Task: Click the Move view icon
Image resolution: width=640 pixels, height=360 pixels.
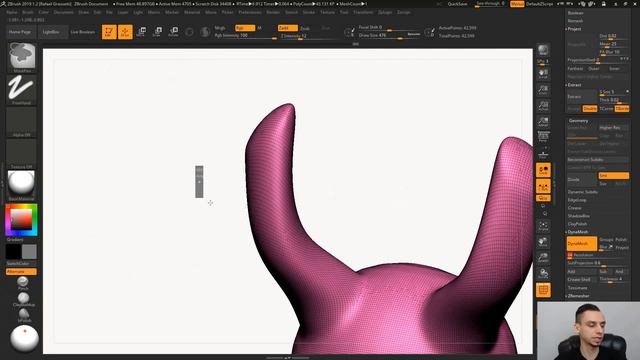Action: tap(543, 242)
